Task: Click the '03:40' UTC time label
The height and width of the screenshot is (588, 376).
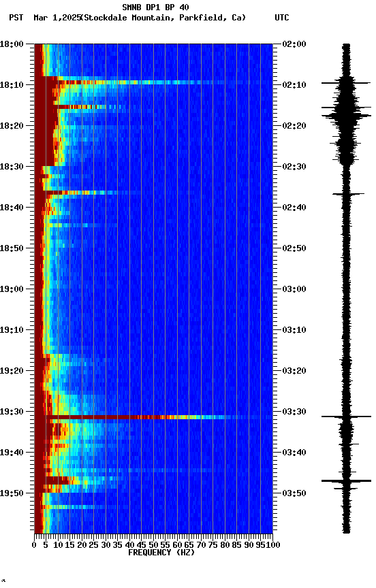Action: pyautogui.click(x=294, y=453)
